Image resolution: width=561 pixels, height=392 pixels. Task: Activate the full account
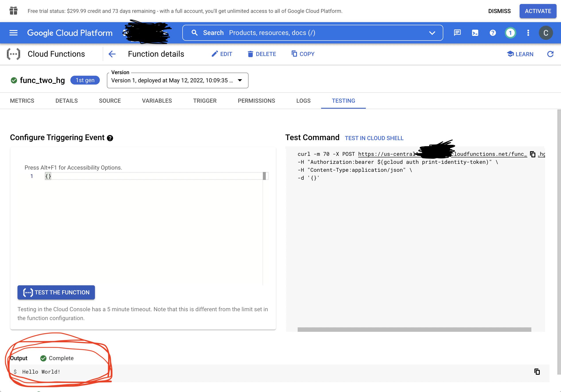(538, 11)
